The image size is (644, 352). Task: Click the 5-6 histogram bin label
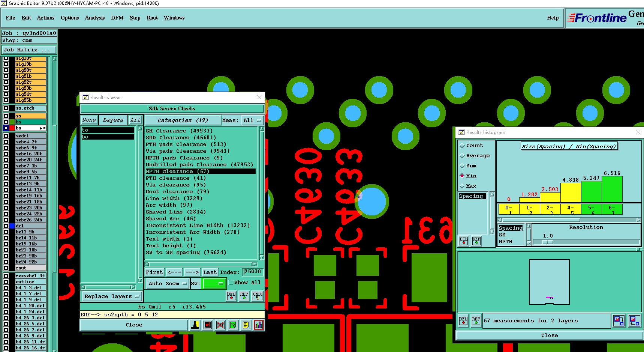(x=591, y=210)
